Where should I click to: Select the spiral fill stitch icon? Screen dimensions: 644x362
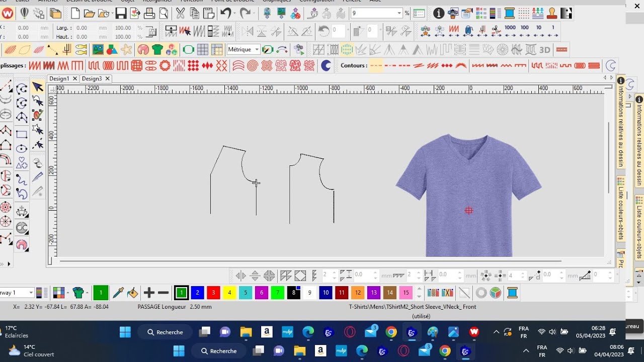(x=252, y=65)
